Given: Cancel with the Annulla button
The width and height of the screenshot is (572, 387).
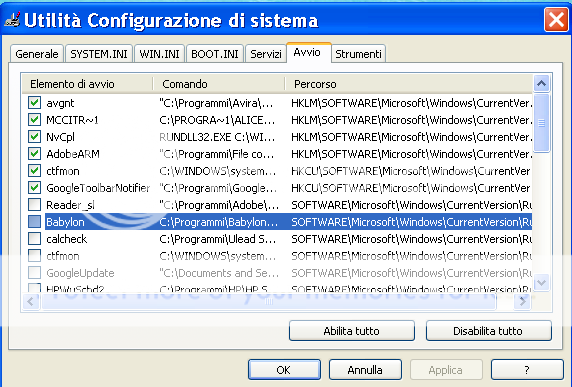Looking at the screenshot, I should [365, 369].
